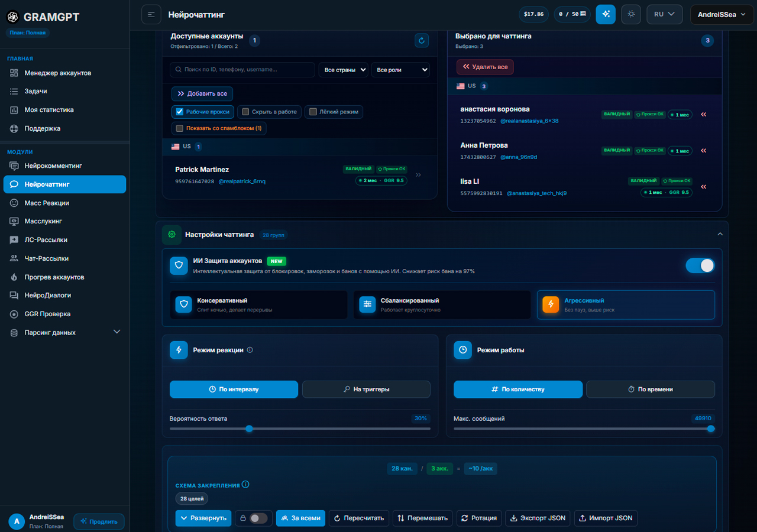This screenshot has height=532, width=757.
Task: Click $17.86 balance badge
Action: point(534,14)
